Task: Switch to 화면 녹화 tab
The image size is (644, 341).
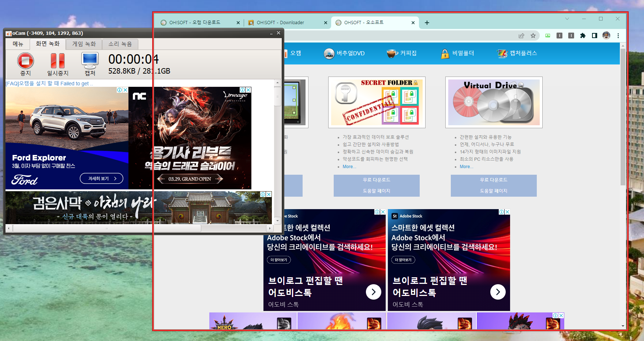Action: click(48, 44)
